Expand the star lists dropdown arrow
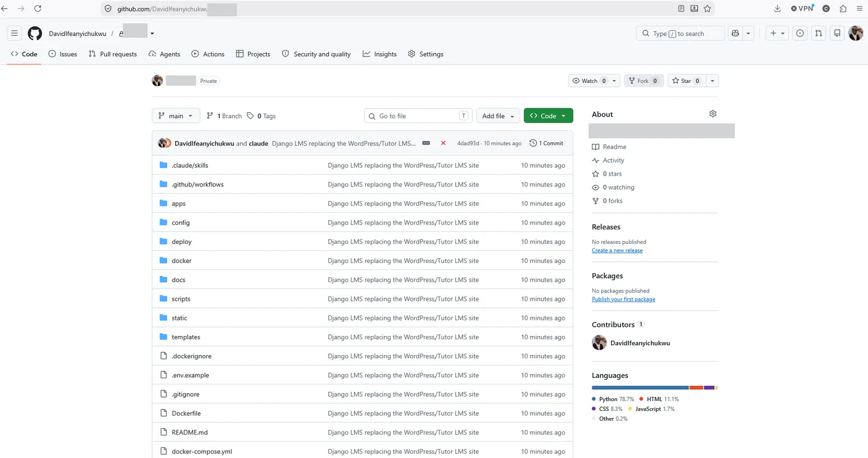 click(x=712, y=81)
